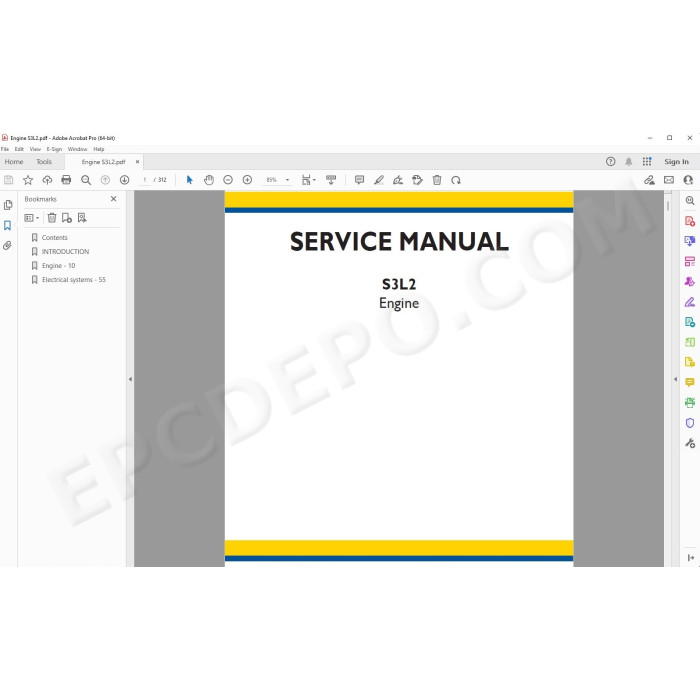Open the Comment tool in right pane
This screenshot has width=700, height=700.
click(x=690, y=383)
